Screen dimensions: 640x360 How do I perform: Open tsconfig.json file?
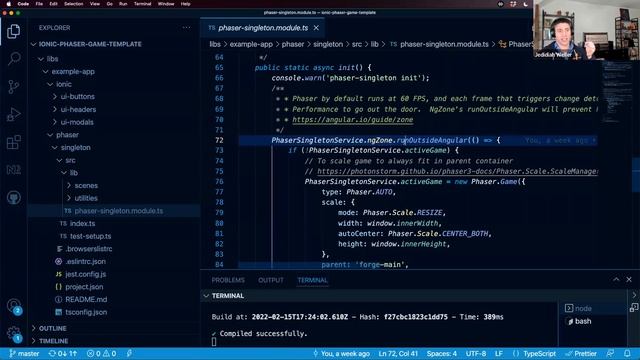pyautogui.click(x=86, y=312)
